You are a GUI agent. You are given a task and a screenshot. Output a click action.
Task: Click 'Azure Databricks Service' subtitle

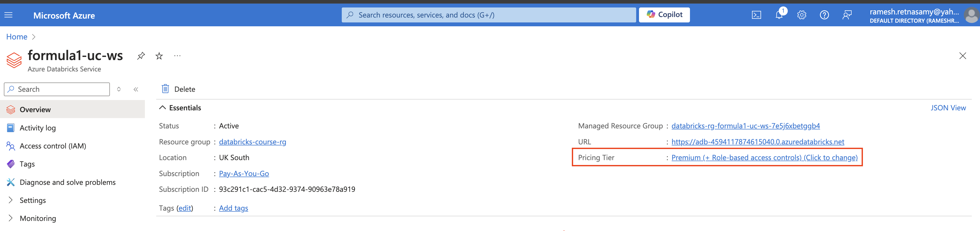(64, 69)
